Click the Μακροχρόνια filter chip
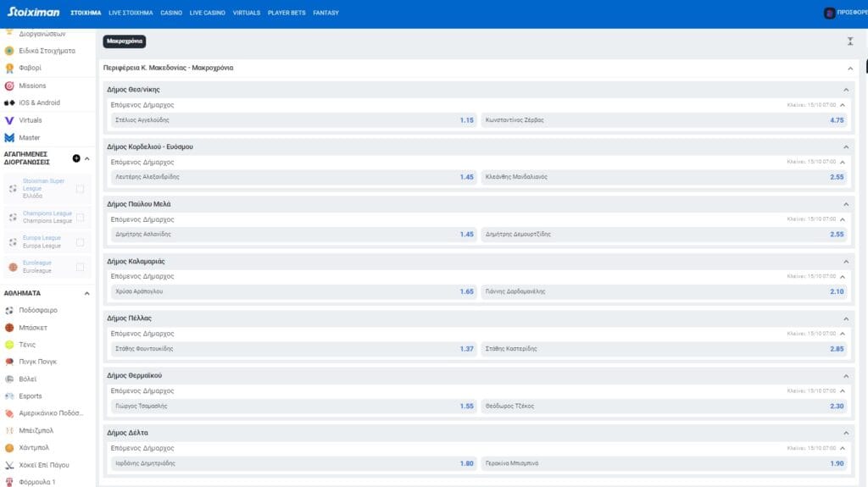Screen dimensions: 868x487 coord(125,41)
